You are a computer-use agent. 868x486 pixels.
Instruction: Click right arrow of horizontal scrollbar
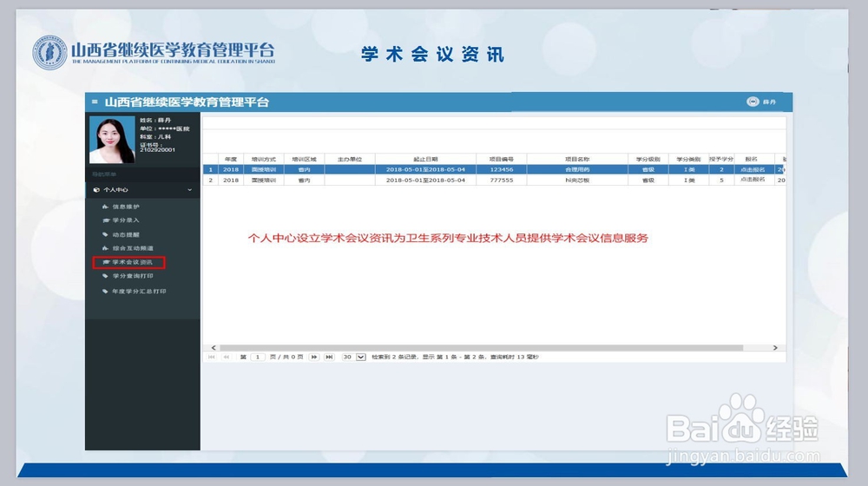[x=775, y=348]
